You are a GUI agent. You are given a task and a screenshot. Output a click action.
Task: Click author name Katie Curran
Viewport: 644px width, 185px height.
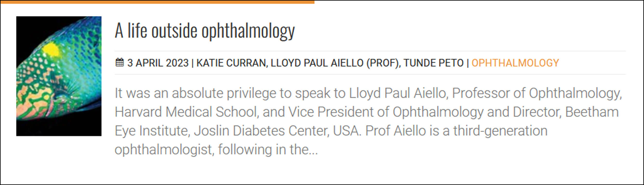pyautogui.click(x=231, y=63)
